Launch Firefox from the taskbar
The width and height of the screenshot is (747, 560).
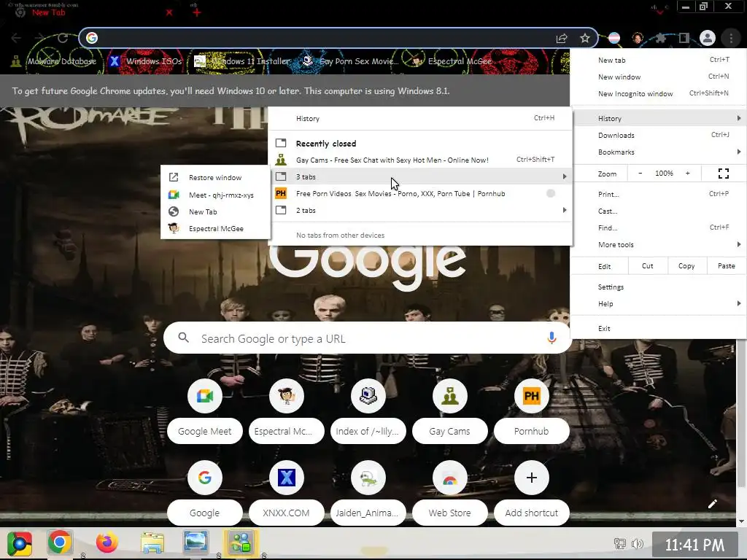click(x=107, y=542)
